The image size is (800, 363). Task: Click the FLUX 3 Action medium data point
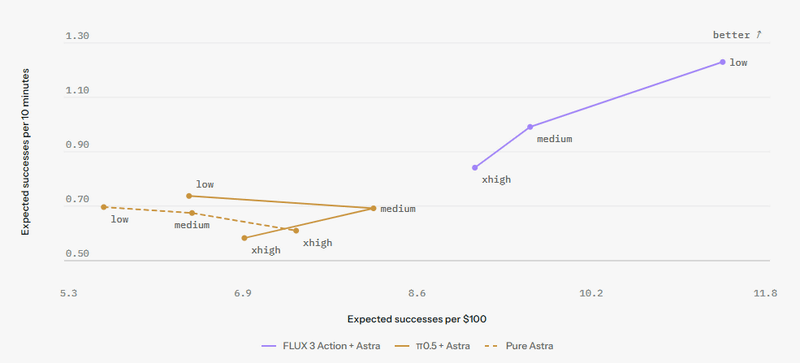[x=530, y=127]
